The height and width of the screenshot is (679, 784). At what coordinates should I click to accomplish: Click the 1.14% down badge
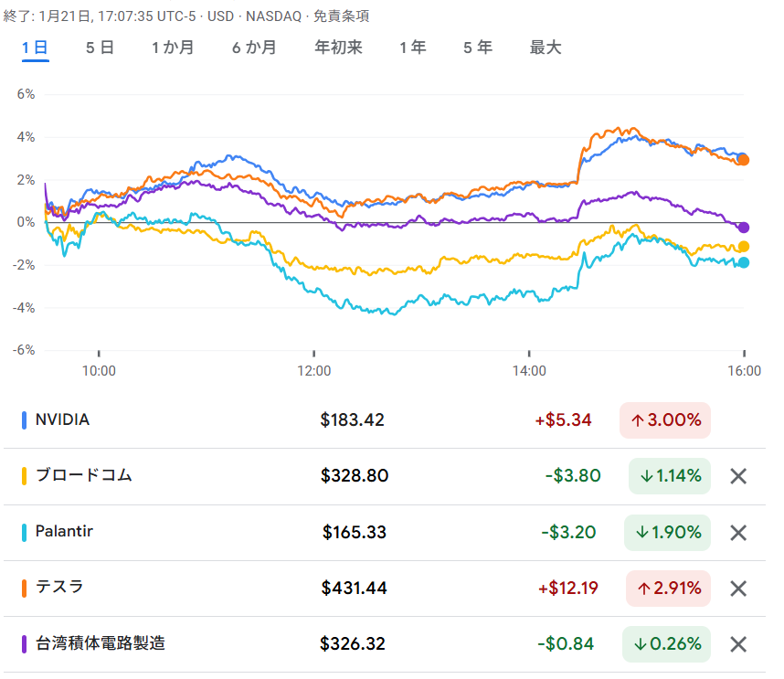point(670,476)
